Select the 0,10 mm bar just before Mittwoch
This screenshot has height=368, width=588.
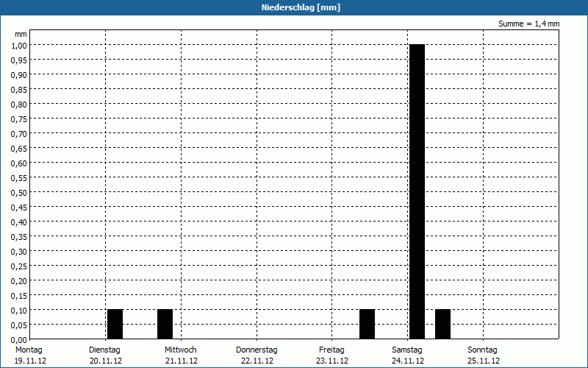tap(165, 324)
